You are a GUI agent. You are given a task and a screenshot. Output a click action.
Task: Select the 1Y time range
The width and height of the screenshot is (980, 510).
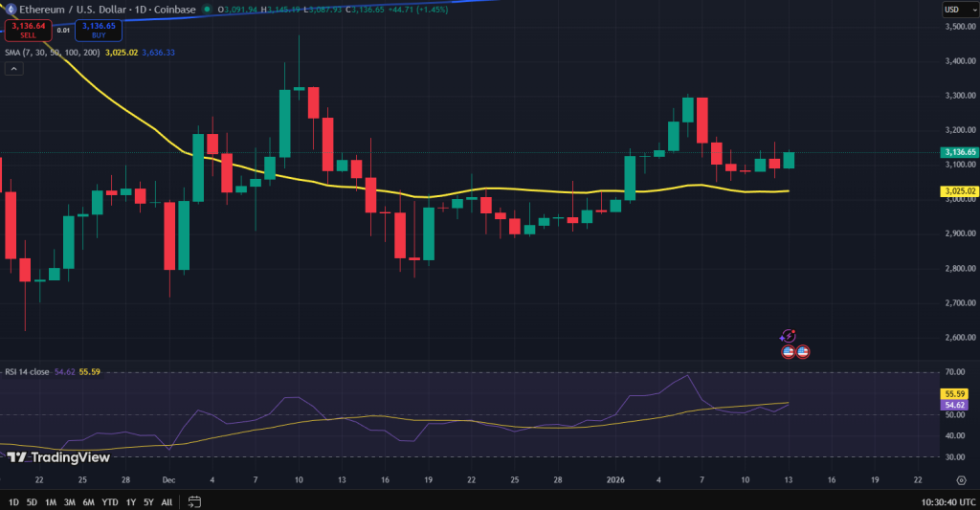pos(130,502)
